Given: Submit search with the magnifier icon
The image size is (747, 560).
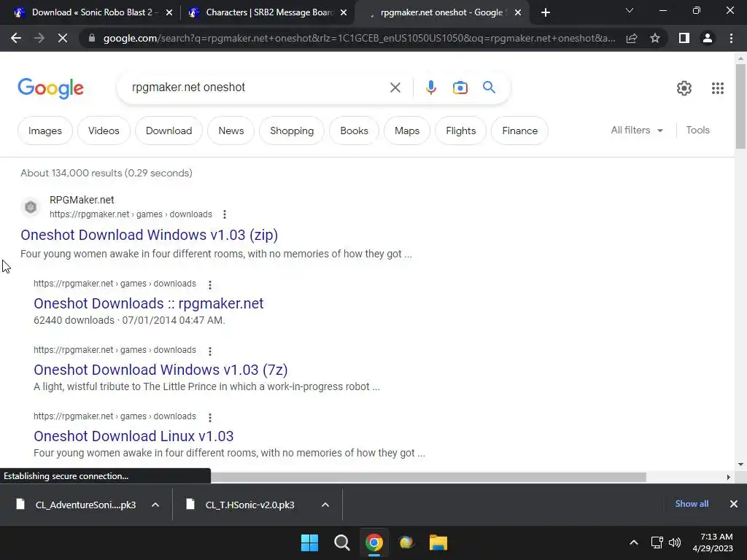Looking at the screenshot, I should coord(489,87).
